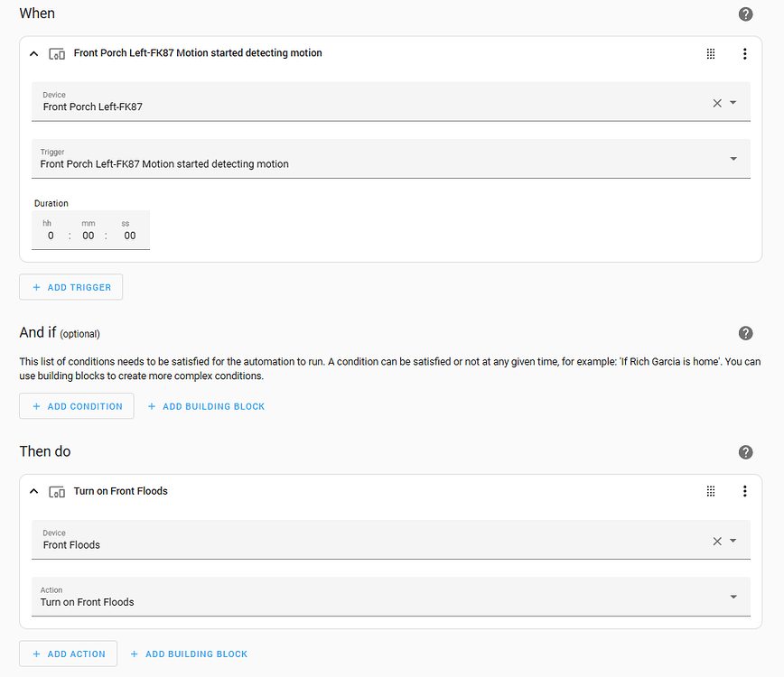
Task: Click drag handle on Front Floods action
Action: point(711,491)
